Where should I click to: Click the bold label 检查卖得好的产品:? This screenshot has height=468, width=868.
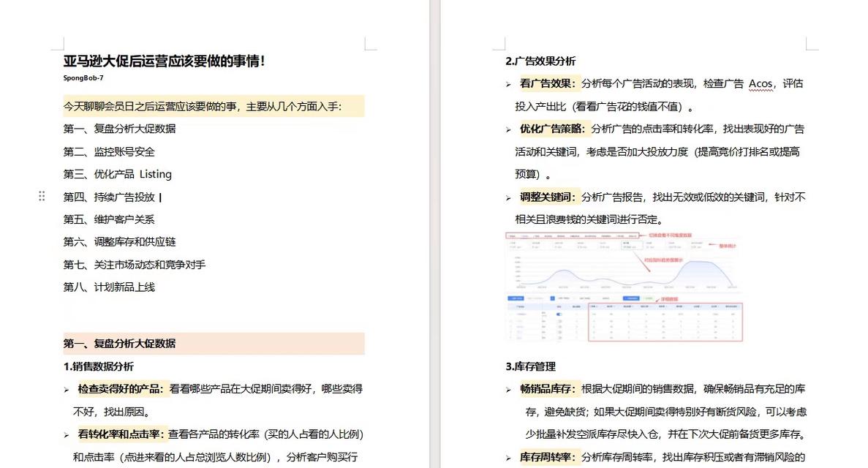pos(120,389)
